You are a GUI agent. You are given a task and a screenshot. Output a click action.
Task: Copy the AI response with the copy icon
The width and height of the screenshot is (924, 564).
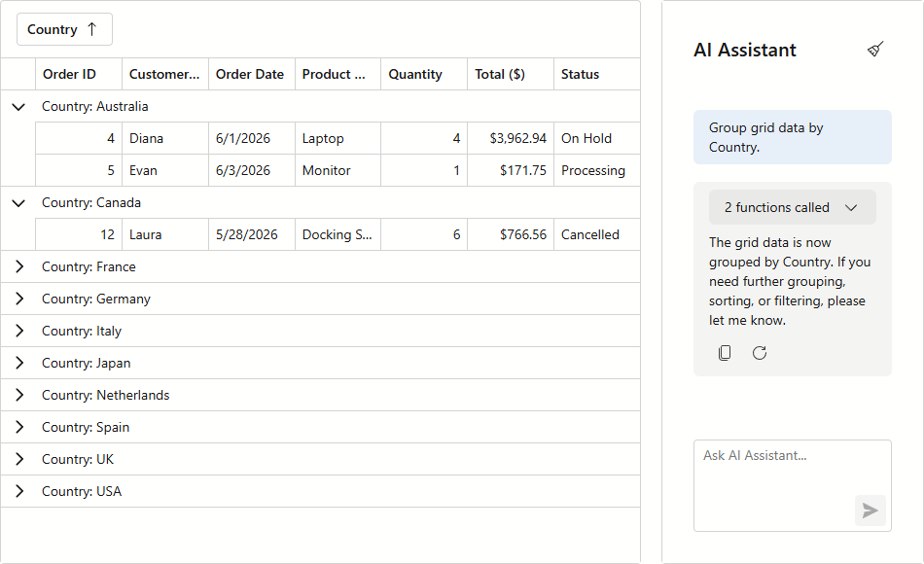pos(725,353)
